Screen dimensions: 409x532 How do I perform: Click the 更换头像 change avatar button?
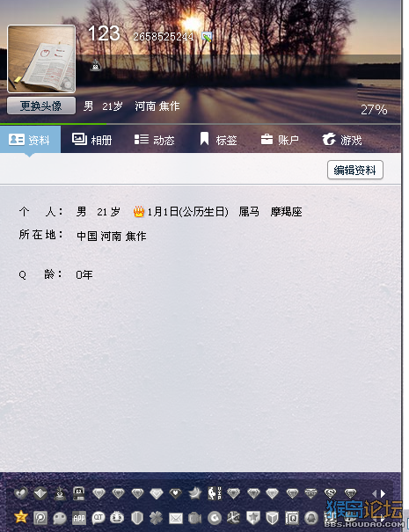click(41, 106)
